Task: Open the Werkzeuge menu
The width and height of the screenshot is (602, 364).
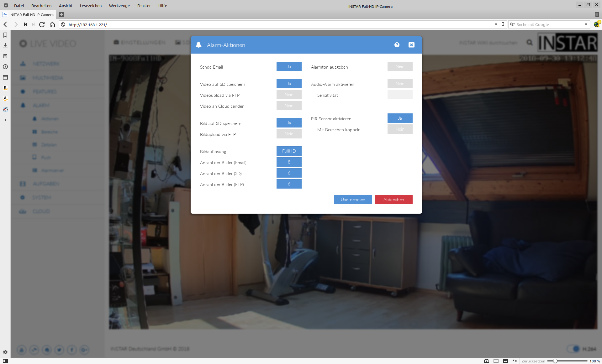Action: [119, 6]
